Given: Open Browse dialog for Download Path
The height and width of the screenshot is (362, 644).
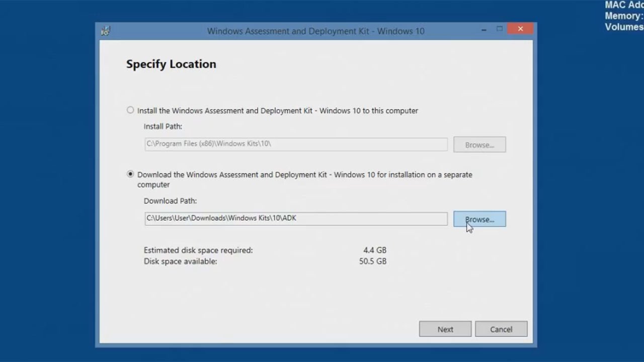Looking at the screenshot, I should [479, 219].
